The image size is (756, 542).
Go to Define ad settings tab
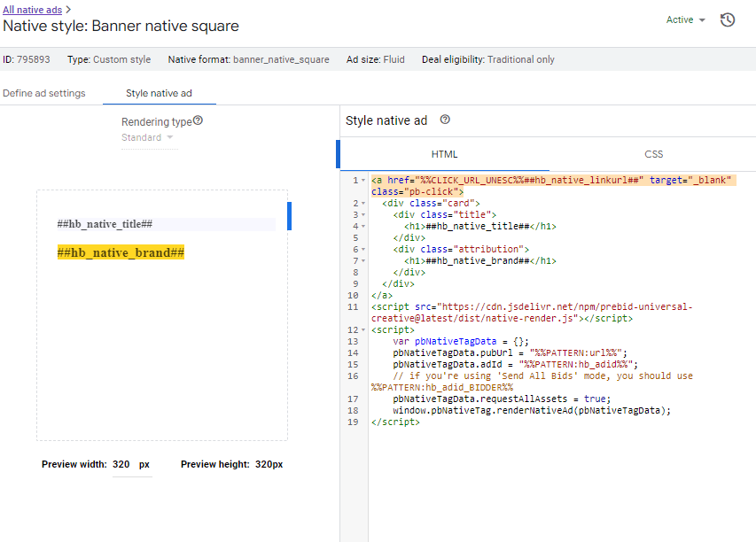pyautogui.click(x=44, y=93)
